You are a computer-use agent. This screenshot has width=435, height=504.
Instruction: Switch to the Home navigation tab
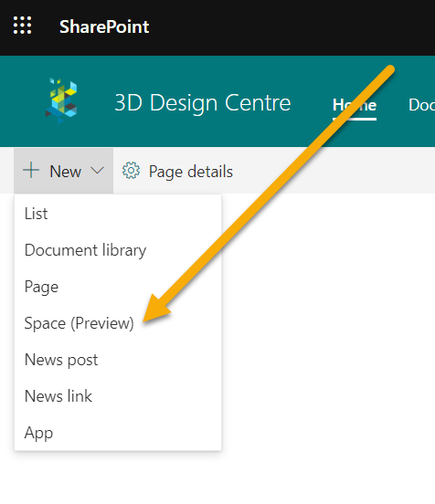[355, 105]
